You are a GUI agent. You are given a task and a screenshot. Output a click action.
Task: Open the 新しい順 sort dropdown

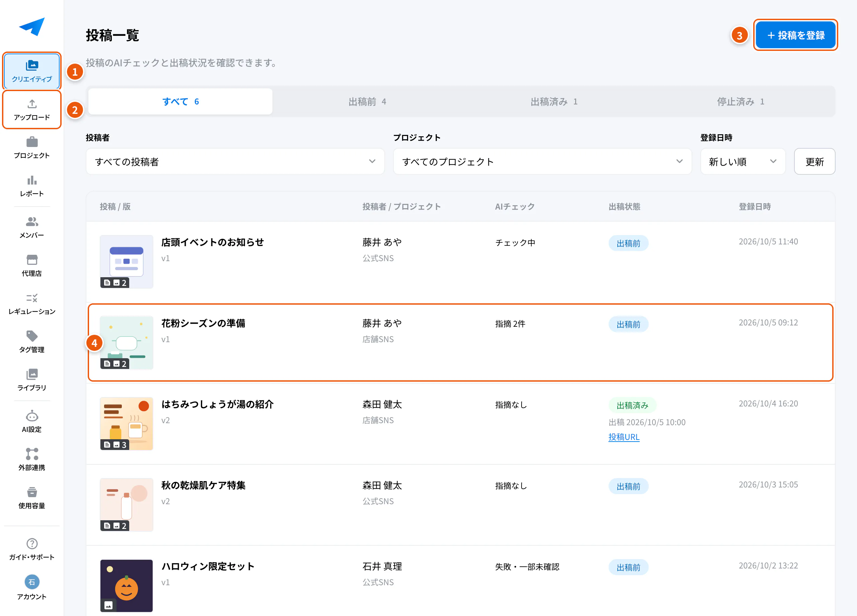pos(743,161)
